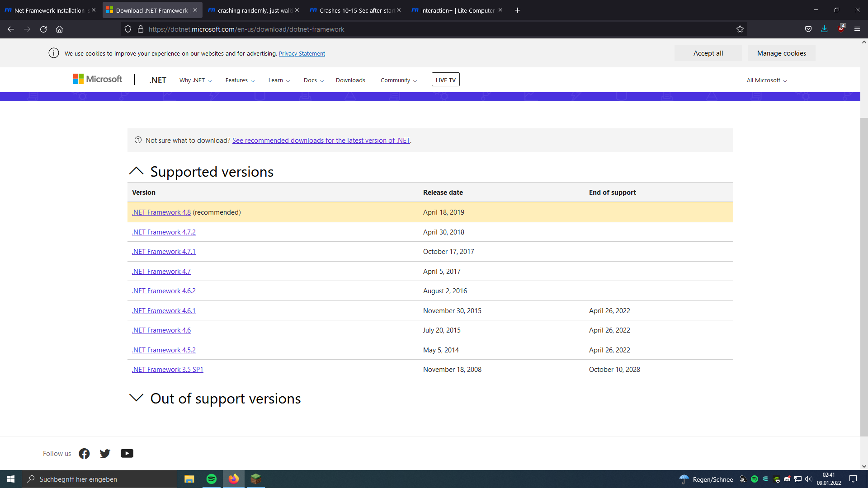Open the .NET Framework 4.8 link
The image size is (868, 488).
pyautogui.click(x=161, y=212)
